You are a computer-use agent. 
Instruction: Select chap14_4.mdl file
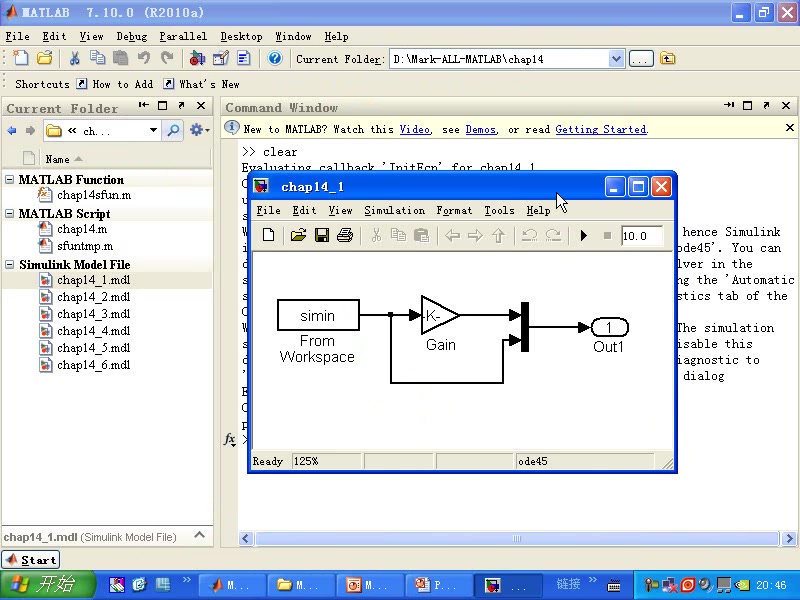(x=93, y=331)
